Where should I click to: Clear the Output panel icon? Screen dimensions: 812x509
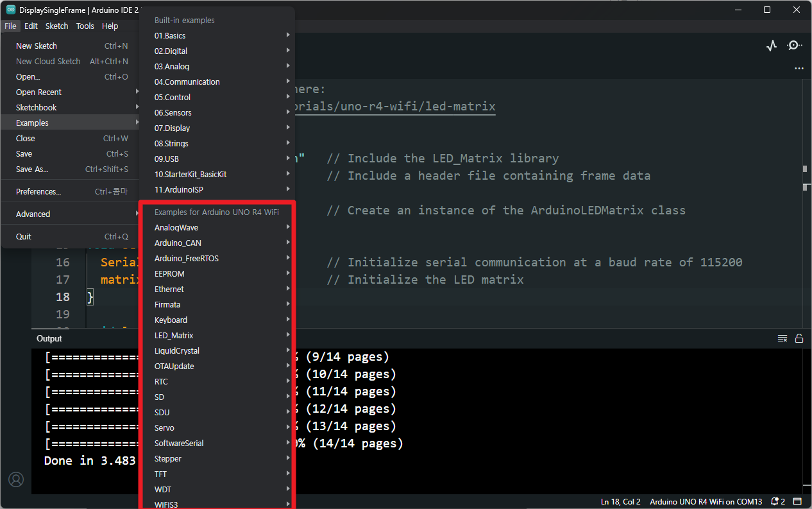782,338
